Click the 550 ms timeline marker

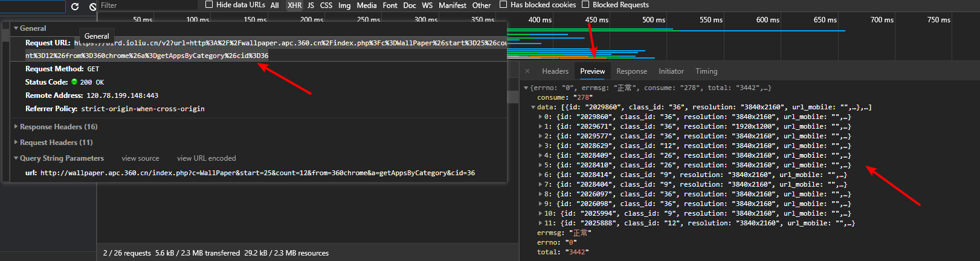[711, 20]
